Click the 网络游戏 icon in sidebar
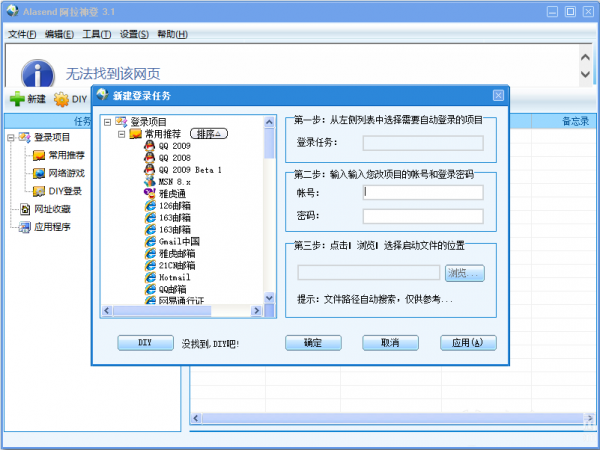The width and height of the screenshot is (600, 450). (x=39, y=173)
